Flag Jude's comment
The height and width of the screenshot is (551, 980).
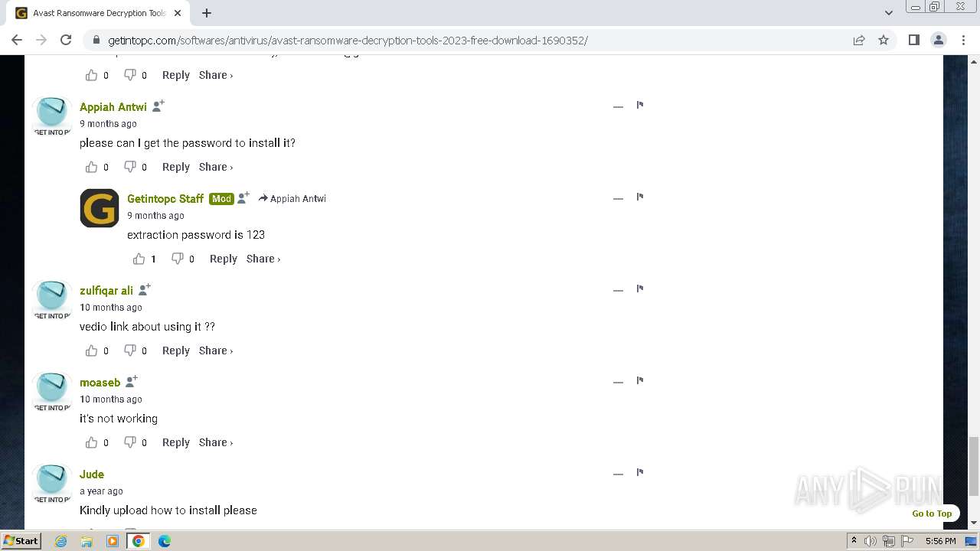point(640,472)
